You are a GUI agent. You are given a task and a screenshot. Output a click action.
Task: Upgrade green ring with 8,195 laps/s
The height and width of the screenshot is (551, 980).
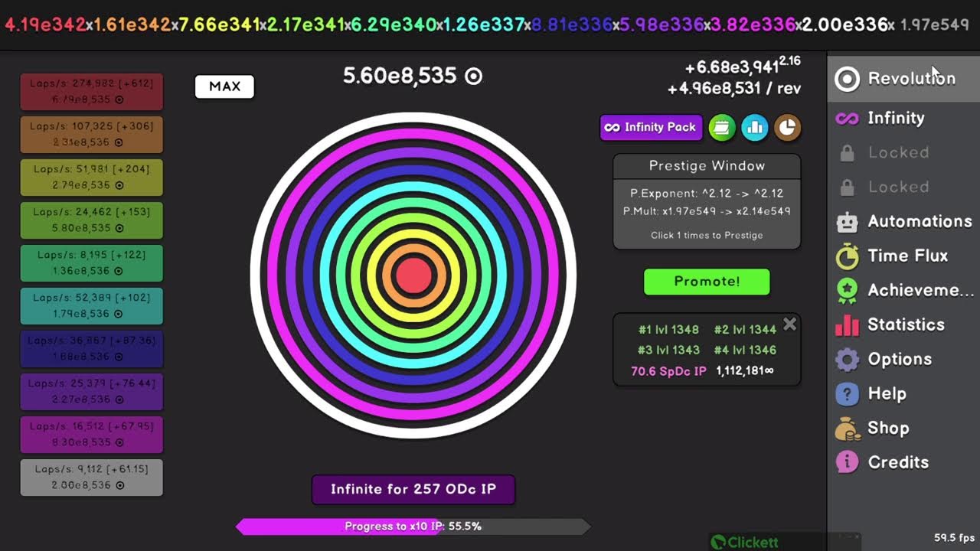[92, 263]
